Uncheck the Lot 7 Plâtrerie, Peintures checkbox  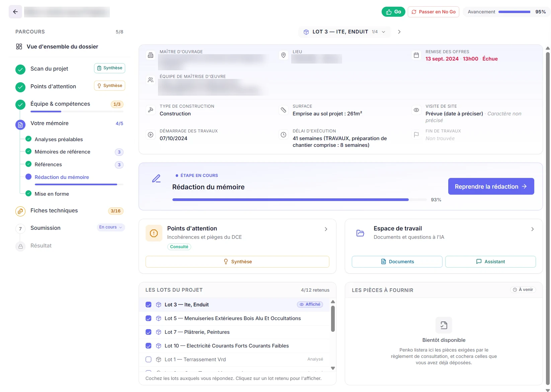pos(149,332)
